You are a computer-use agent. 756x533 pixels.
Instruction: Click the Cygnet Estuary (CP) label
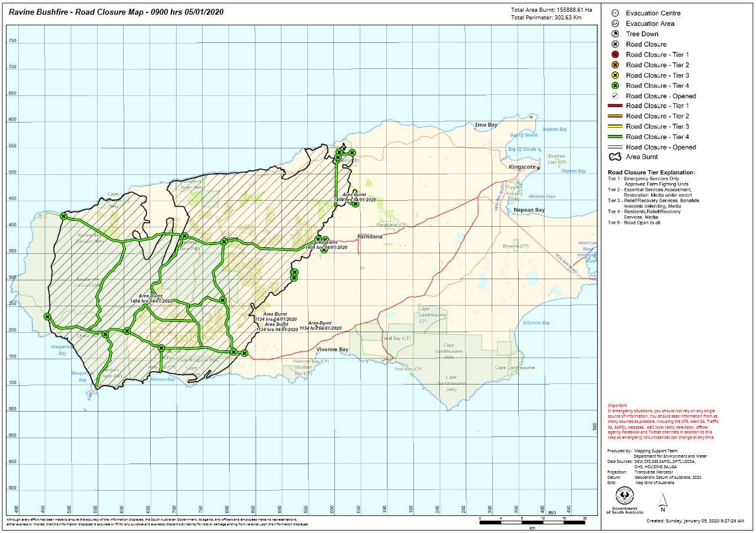(x=514, y=193)
